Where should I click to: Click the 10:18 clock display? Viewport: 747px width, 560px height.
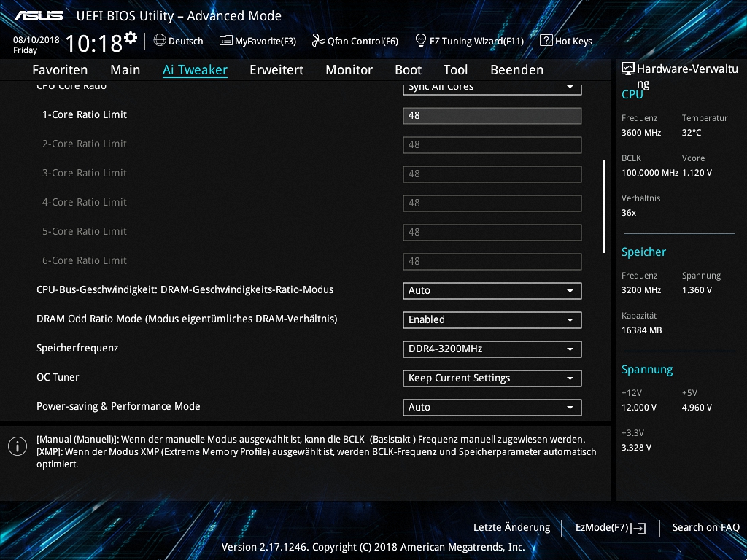coord(94,43)
